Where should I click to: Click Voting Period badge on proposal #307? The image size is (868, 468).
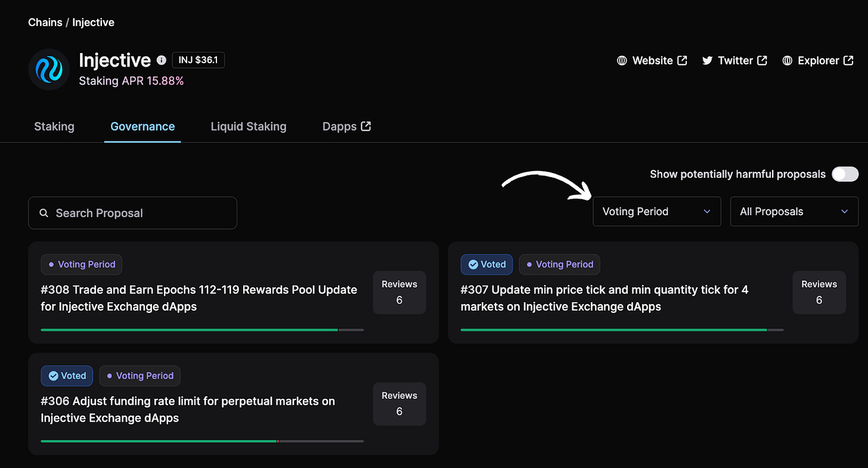[x=560, y=264]
